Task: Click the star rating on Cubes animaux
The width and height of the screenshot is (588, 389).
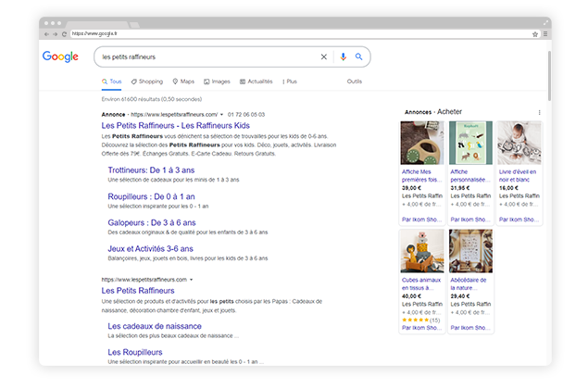Action: pyautogui.click(x=415, y=320)
